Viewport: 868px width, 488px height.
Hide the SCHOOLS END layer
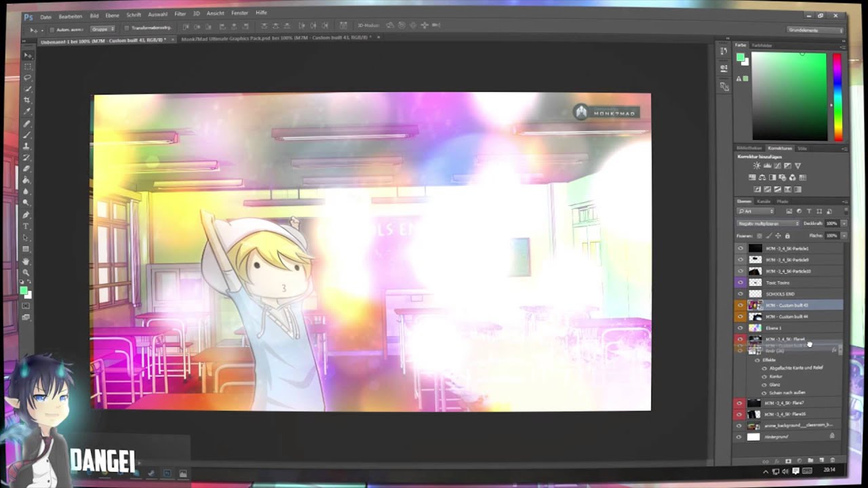pos(741,294)
